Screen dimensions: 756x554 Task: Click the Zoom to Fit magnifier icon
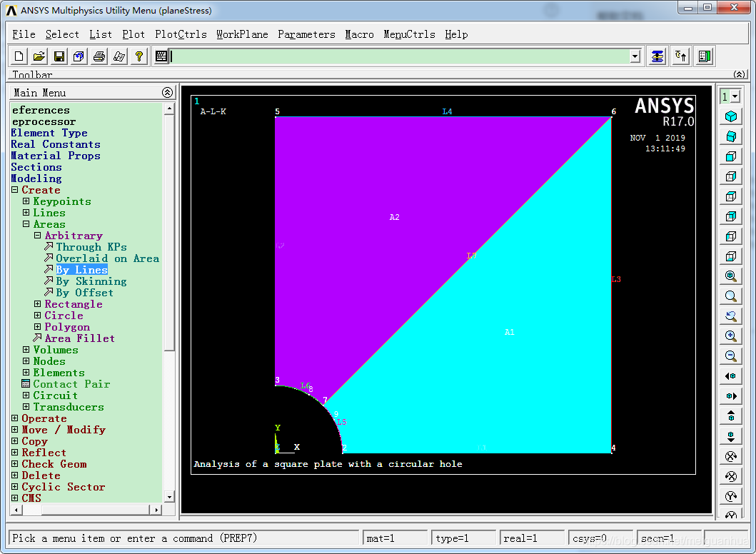[x=731, y=276]
